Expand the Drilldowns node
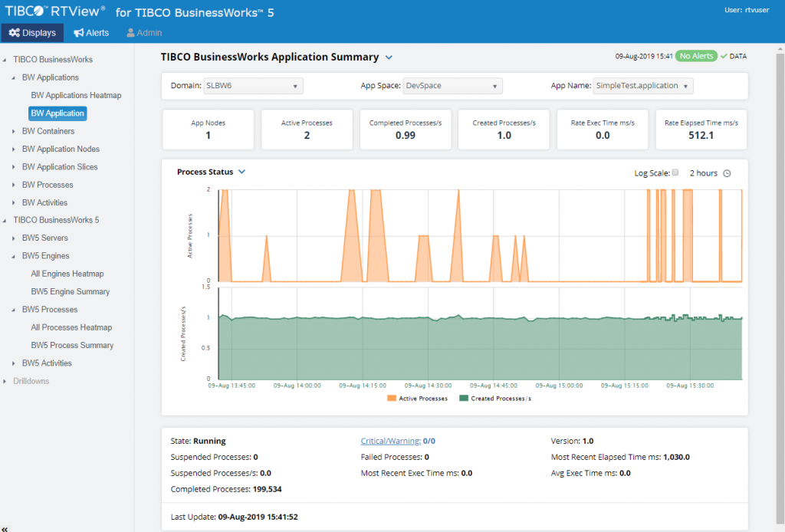The height and width of the screenshot is (532, 785). pyautogui.click(x=5, y=381)
